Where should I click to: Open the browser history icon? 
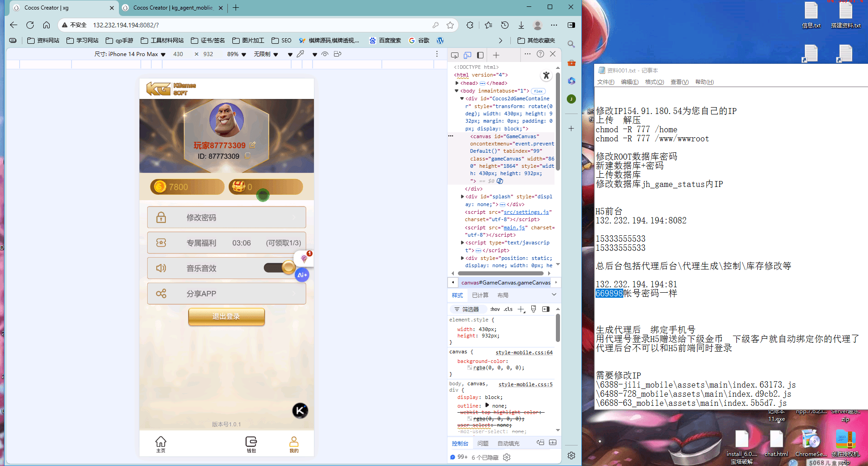505,25
